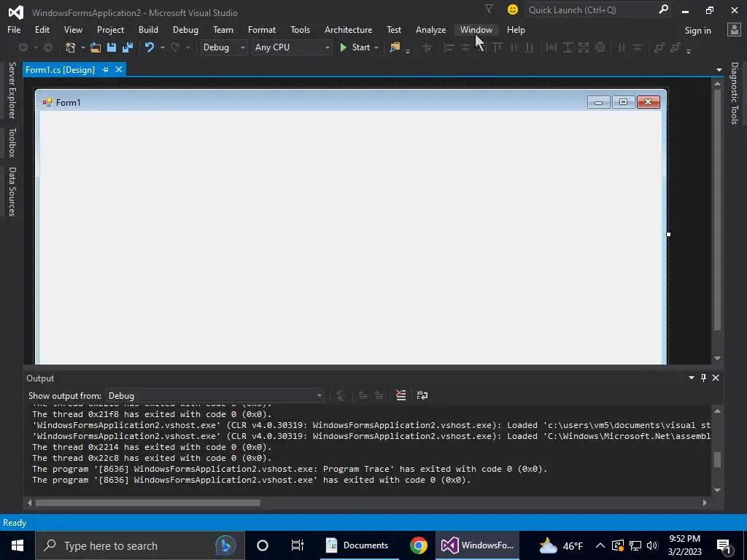Expand the Start button dropdown arrow
Screen dimensions: 747x560
coord(376,47)
